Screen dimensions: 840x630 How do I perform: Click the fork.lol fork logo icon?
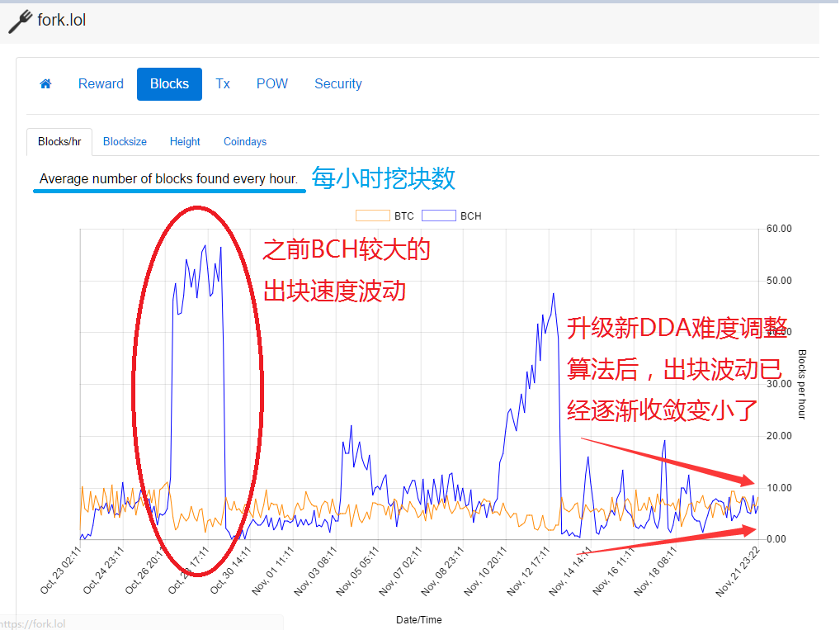21,21
